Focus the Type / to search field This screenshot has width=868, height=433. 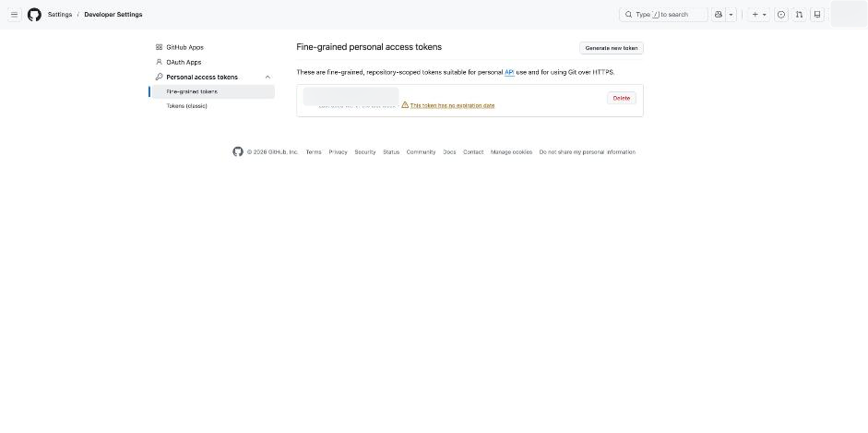[663, 15]
